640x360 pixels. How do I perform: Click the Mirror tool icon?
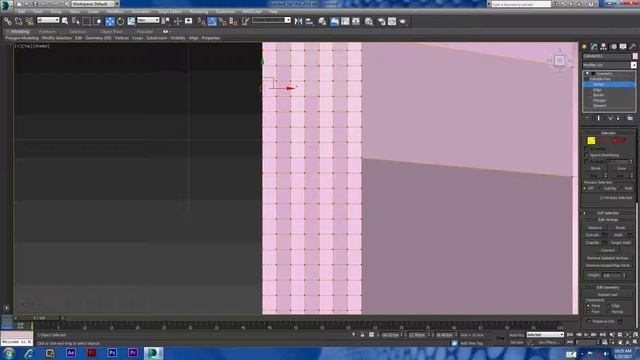tap(298, 21)
